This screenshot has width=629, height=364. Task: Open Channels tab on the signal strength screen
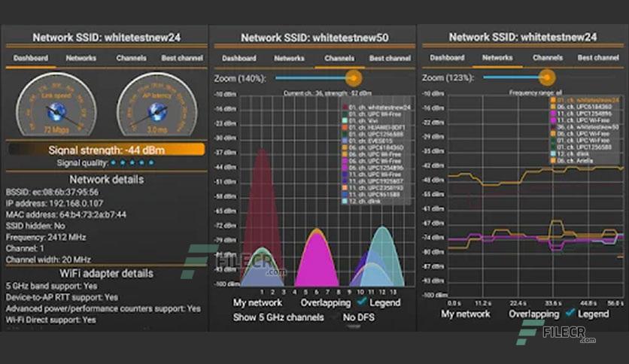(x=131, y=58)
